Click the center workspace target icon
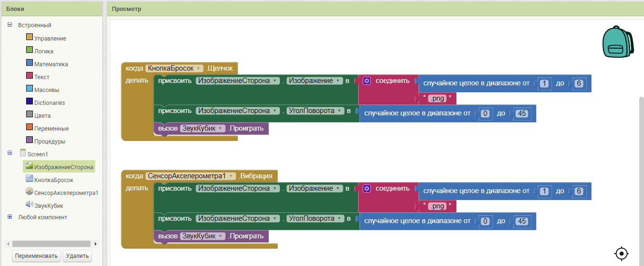Image resolution: width=644 pixels, height=266 pixels. (x=622, y=253)
